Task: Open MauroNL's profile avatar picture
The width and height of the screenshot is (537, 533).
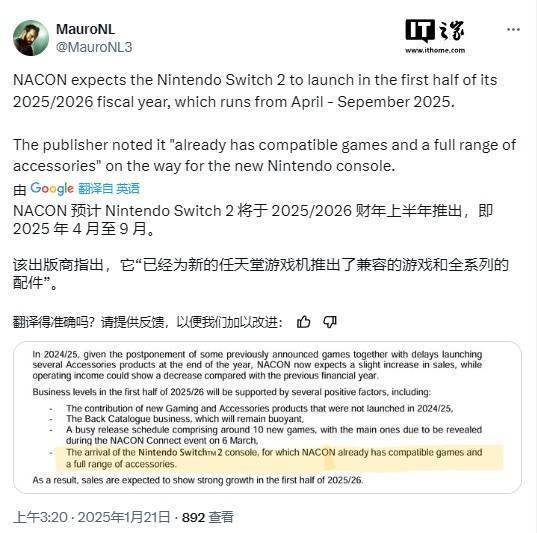Action: (31, 38)
